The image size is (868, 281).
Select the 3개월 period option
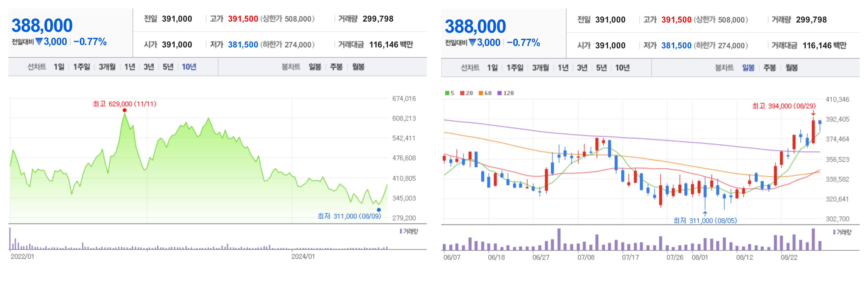pyautogui.click(x=107, y=67)
